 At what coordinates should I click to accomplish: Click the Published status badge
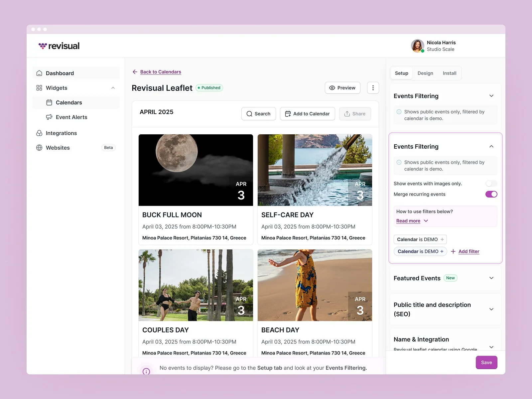[209, 88]
